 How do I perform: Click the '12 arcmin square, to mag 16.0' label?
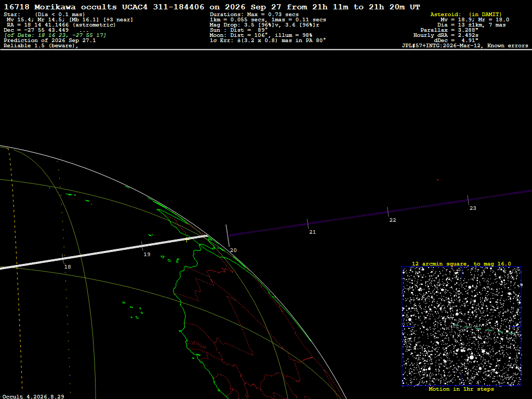tap(461, 263)
